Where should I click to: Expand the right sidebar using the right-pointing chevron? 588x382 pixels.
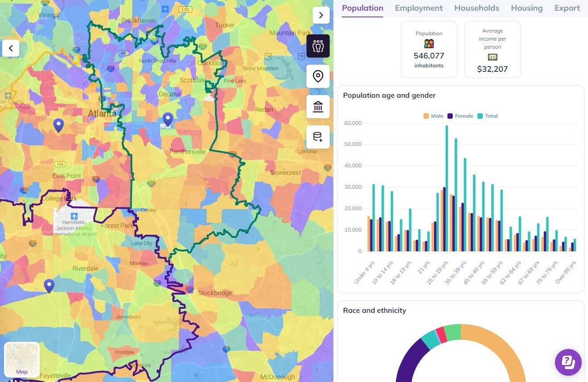[321, 15]
